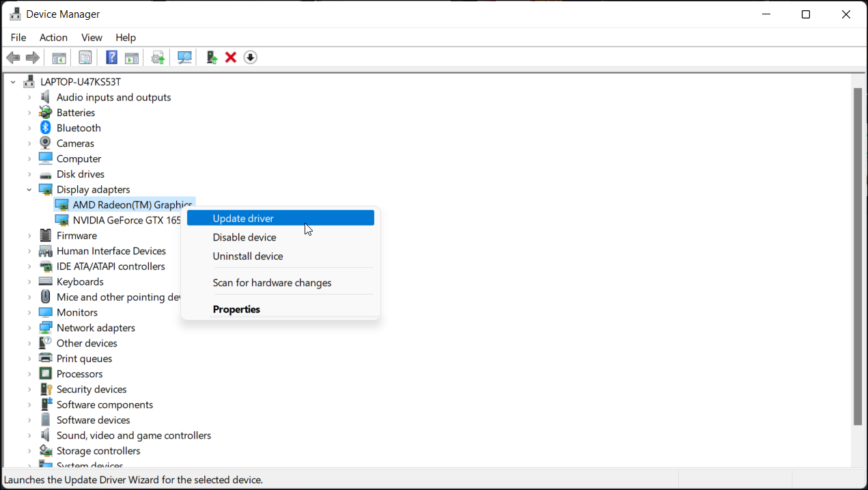Open the View menu
Viewport: 868px width, 490px height.
click(92, 38)
